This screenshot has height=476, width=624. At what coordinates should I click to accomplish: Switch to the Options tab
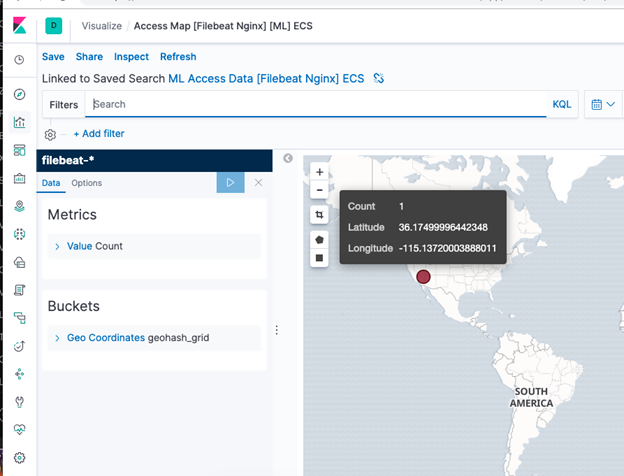pyautogui.click(x=86, y=183)
